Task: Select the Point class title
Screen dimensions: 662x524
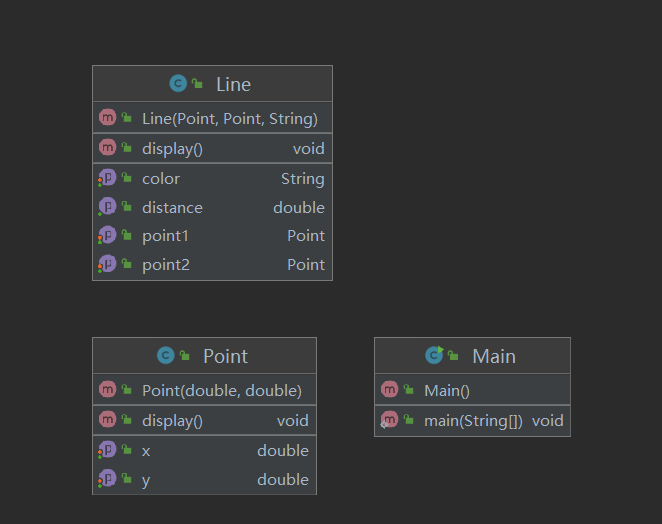Action: 225,356
